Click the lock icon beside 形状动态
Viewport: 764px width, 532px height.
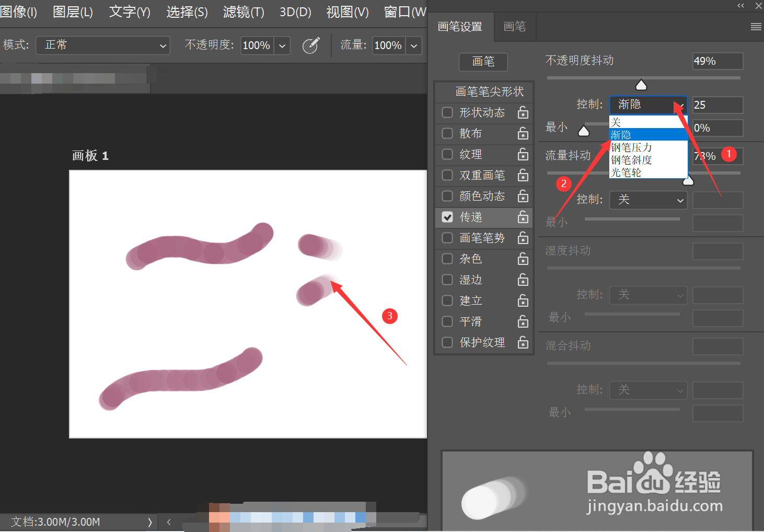tap(523, 112)
